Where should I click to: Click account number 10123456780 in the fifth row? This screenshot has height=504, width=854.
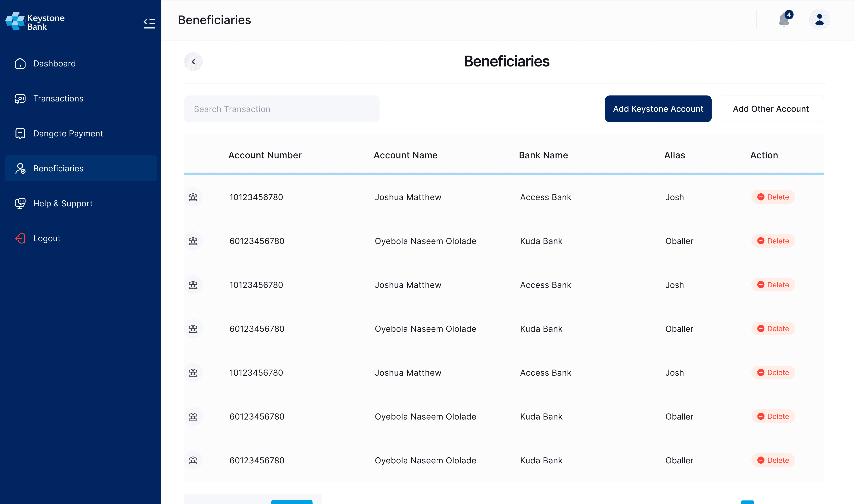(x=256, y=372)
